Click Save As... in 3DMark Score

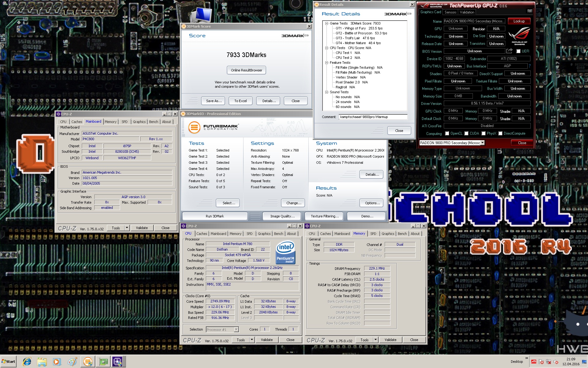(213, 101)
